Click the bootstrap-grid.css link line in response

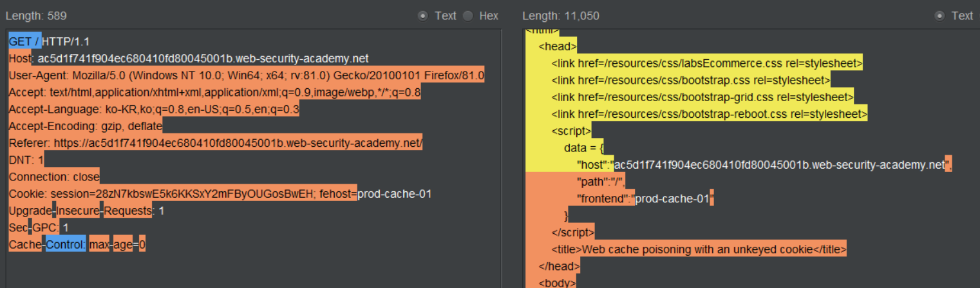[x=702, y=97]
